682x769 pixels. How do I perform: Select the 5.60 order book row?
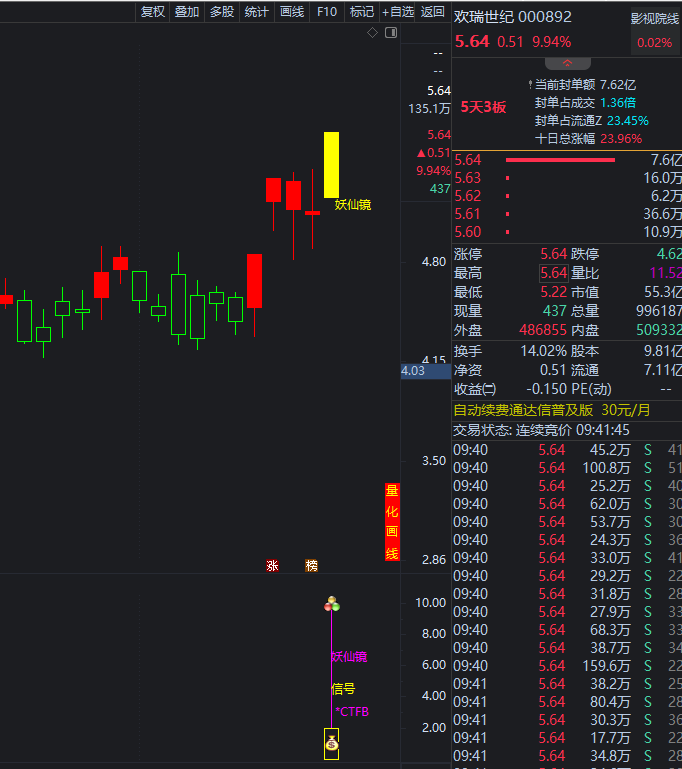(567, 232)
